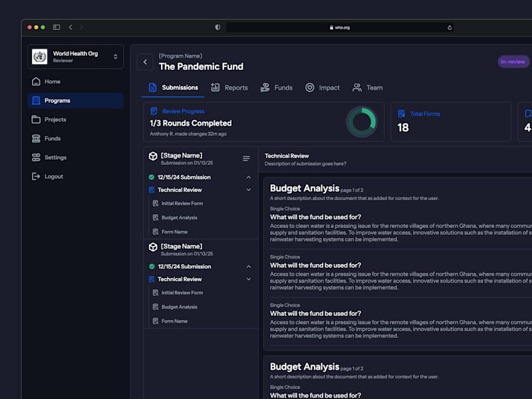This screenshot has width=532, height=399.
Task: Click the browser sidebar toggle icon
Action: coord(57,27)
